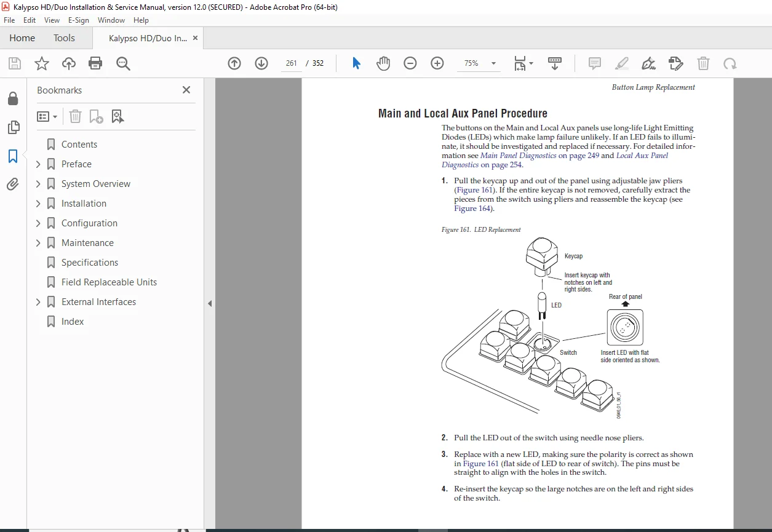772x532 pixels.
Task: Open the Specifications bookmark
Action: (90, 263)
